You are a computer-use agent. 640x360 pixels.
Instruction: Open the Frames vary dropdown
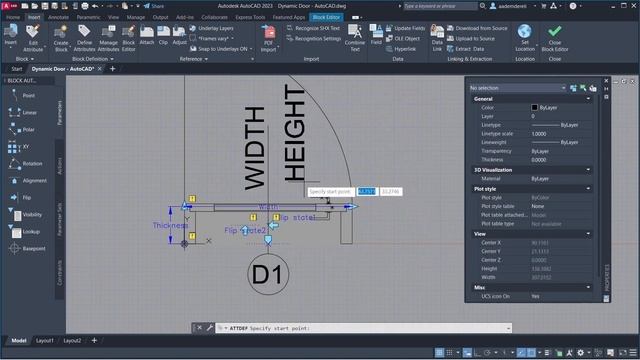click(213, 38)
